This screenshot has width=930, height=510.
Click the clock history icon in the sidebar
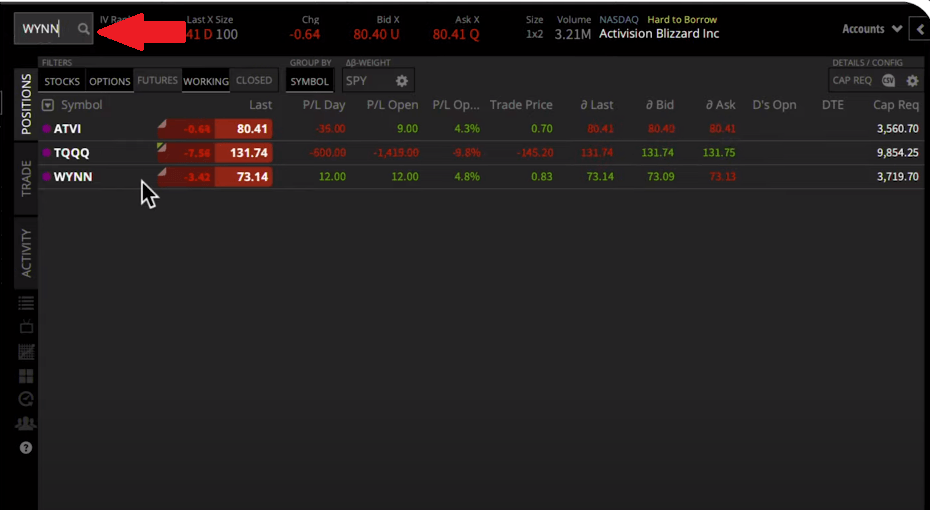26,399
